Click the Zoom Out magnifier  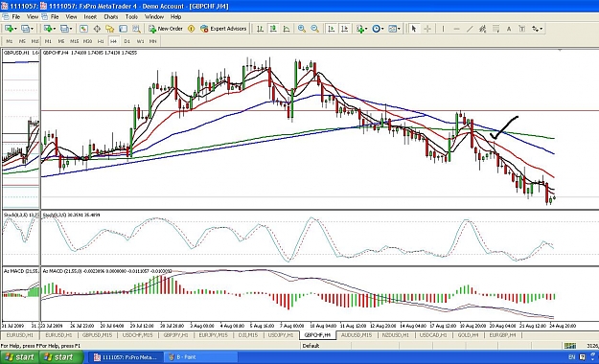(x=314, y=29)
